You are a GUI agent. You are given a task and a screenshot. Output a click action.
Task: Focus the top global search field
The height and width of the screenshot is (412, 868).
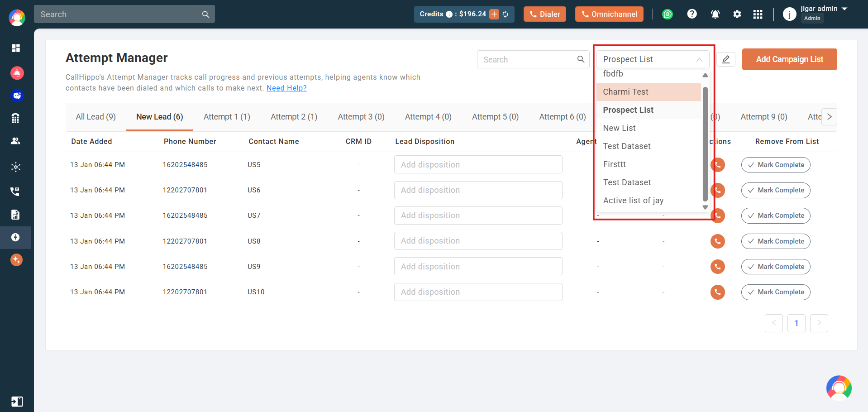124,14
